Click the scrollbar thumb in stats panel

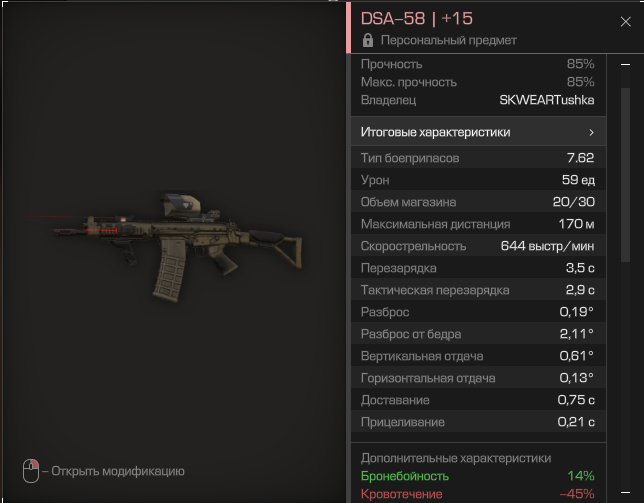[x=625, y=175]
